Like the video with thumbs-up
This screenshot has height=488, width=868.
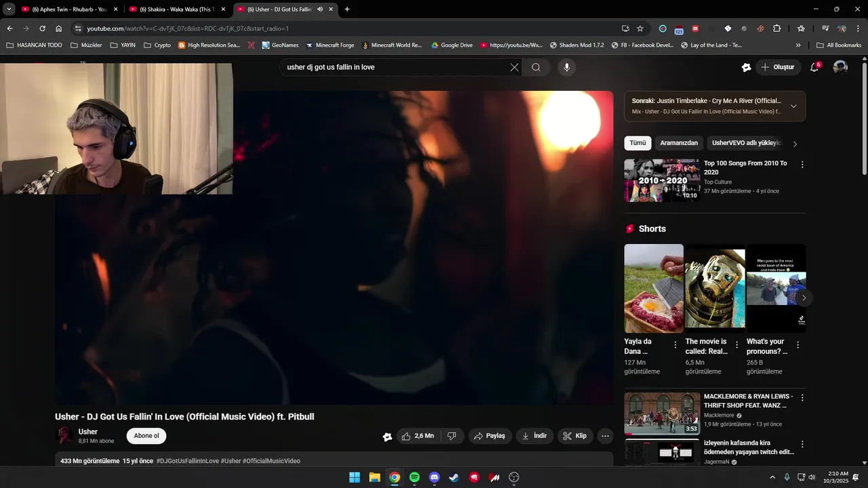pyautogui.click(x=418, y=436)
